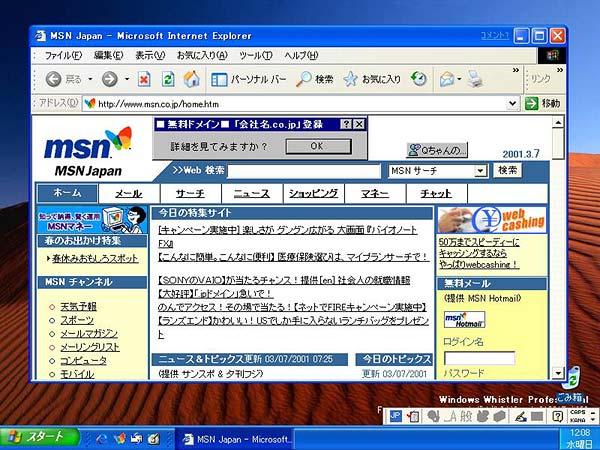Click OK in the 無料ドメイン dialog
This screenshot has width=600, height=450.
tap(318, 146)
